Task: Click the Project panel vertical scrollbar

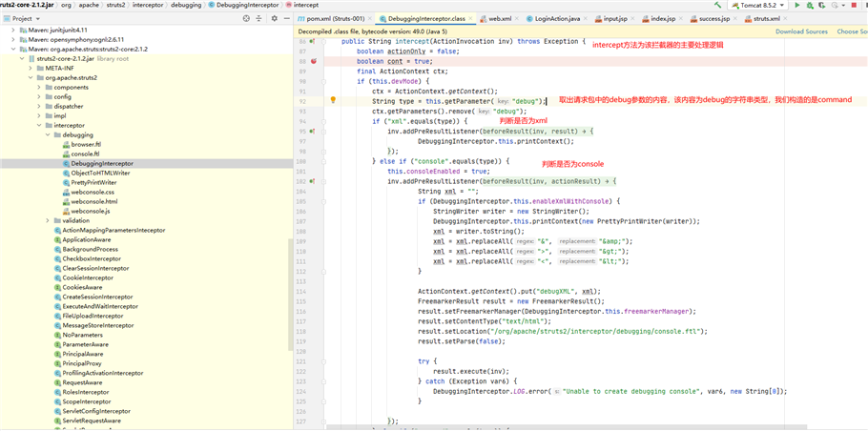Action: click(x=291, y=294)
